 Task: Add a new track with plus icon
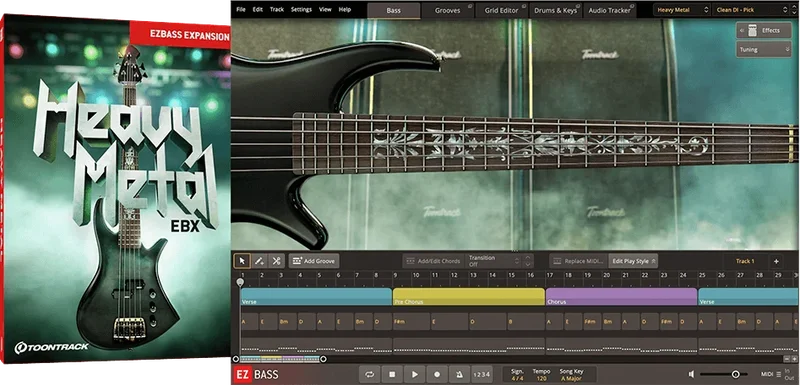tap(776, 261)
